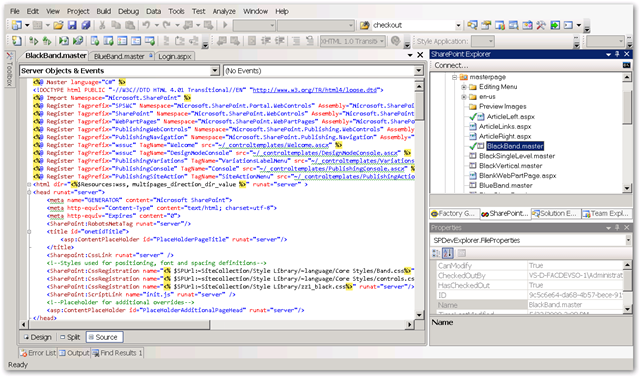Open the Properties Window toolbar icon
The width and height of the screenshot is (640, 377).
(x=486, y=25)
